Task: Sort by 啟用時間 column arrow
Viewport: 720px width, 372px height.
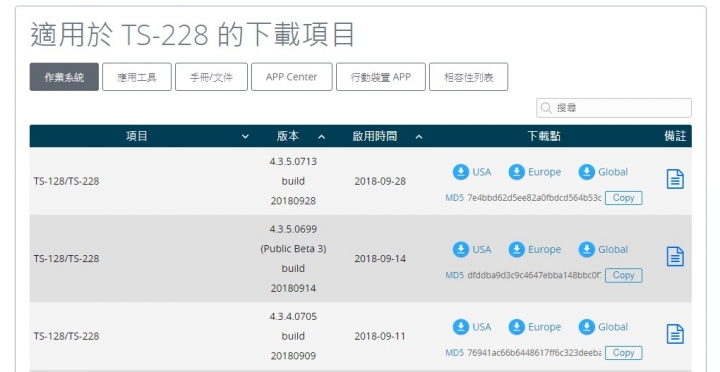Action: (419, 136)
